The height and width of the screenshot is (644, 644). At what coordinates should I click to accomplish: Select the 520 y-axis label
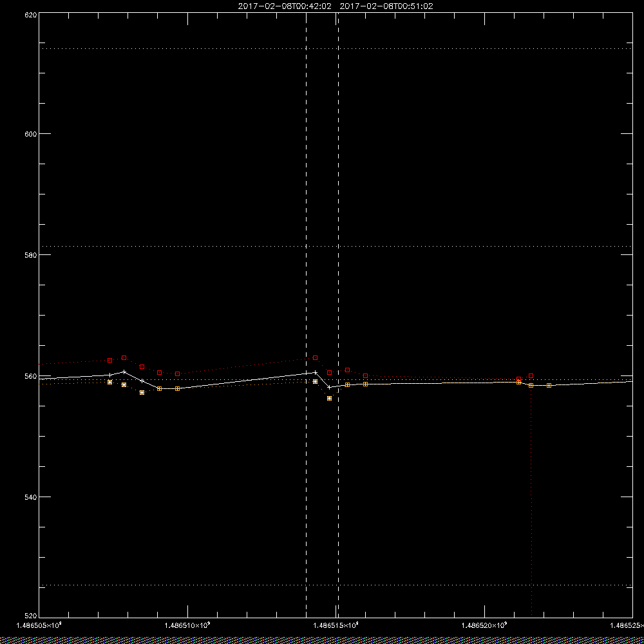point(31,616)
